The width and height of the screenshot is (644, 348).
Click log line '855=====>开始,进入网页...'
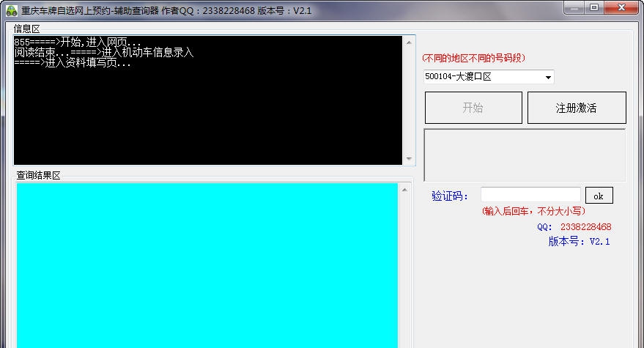tap(78, 42)
